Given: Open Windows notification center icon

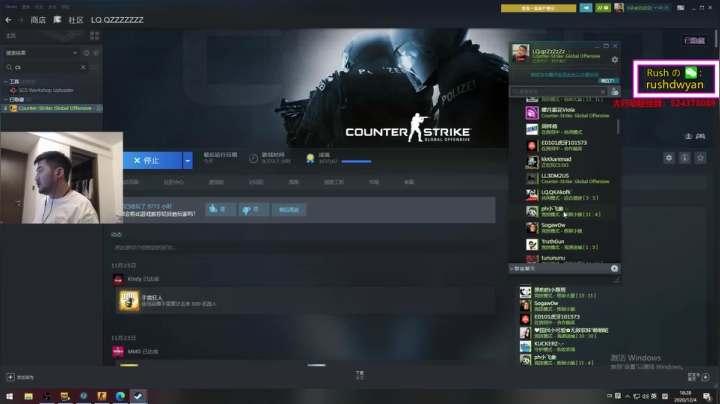Looking at the screenshot, I should pyautogui.click(x=707, y=396).
